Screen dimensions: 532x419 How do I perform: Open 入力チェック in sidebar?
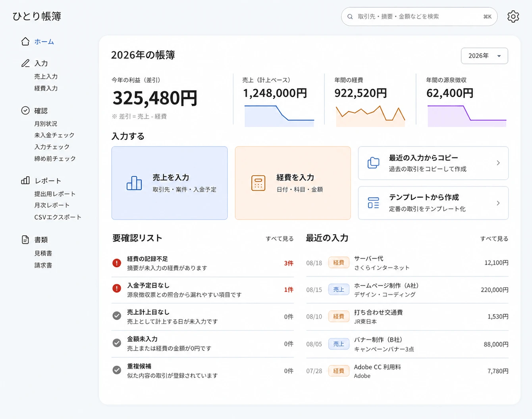(52, 147)
